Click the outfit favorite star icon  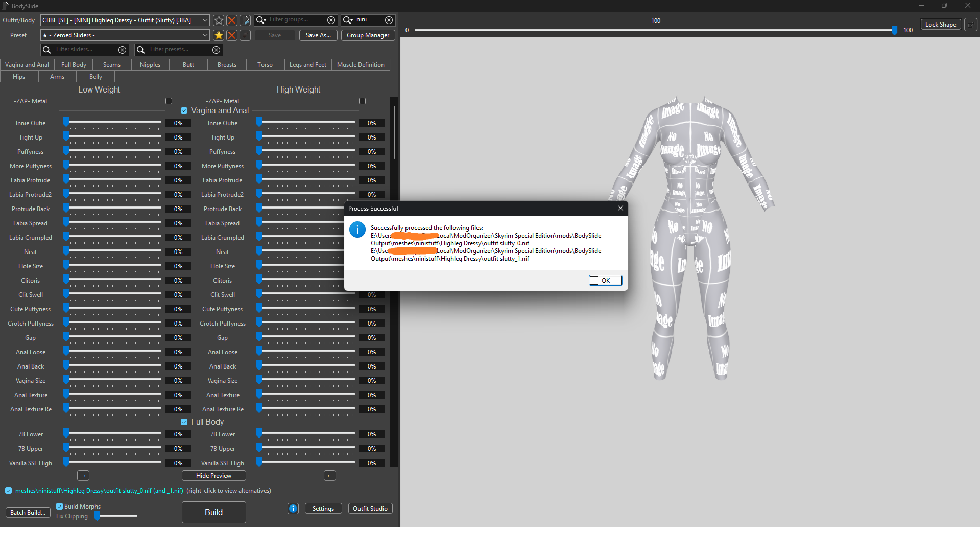click(x=219, y=20)
